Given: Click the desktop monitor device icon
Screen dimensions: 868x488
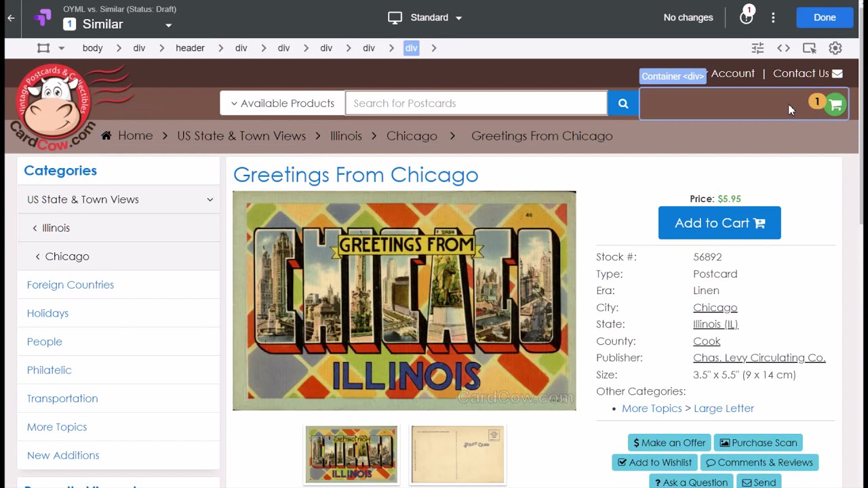Looking at the screenshot, I should tap(395, 18).
